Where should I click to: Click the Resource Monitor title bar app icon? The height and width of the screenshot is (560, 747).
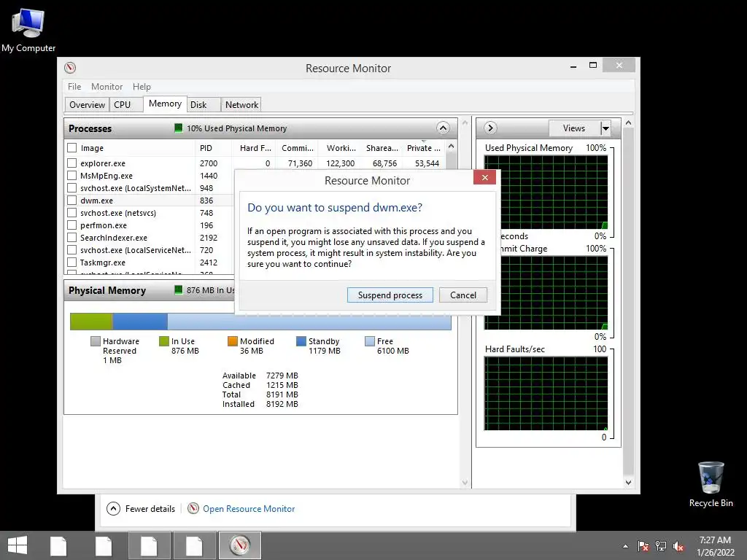pos(70,68)
